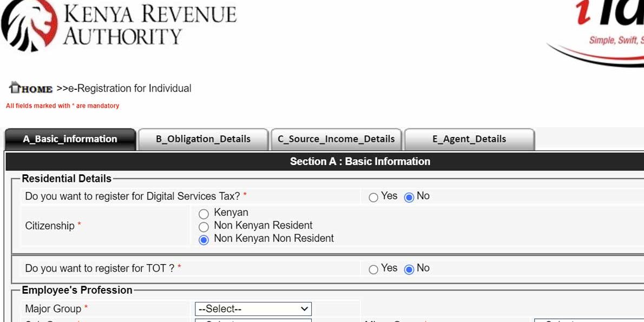
Task: Open the Sub Group select list
Action: pyautogui.click(x=253, y=320)
